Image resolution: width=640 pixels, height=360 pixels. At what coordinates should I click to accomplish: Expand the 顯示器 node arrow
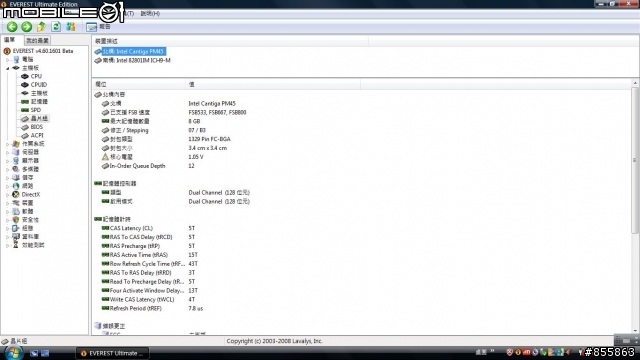point(7,161)
